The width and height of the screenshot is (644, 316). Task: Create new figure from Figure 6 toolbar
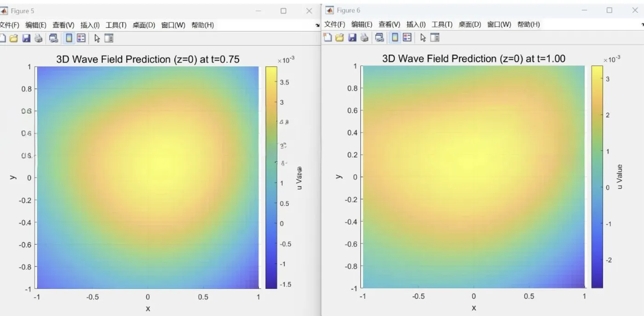tap(328, 37)
